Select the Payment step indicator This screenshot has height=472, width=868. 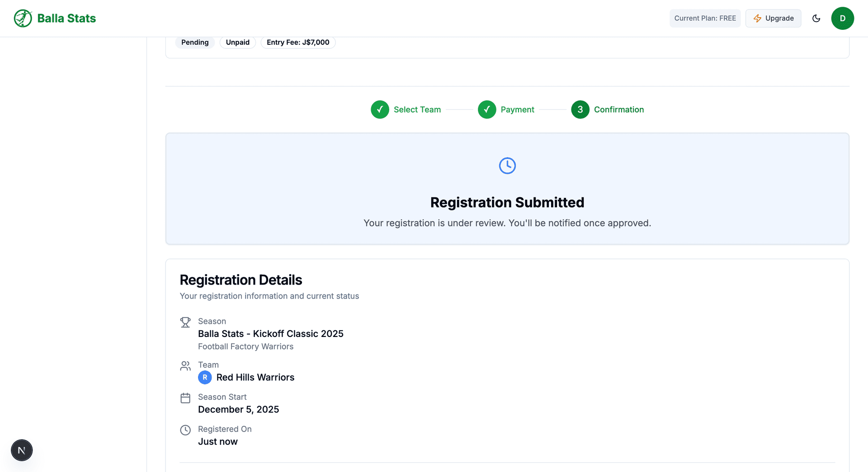click(x=487, y=109)
